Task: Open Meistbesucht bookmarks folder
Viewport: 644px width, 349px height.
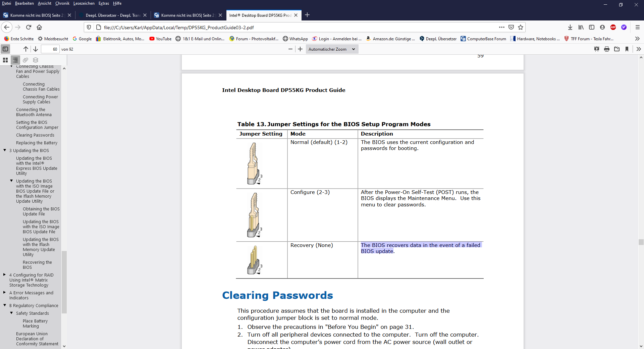Action: 53,39
